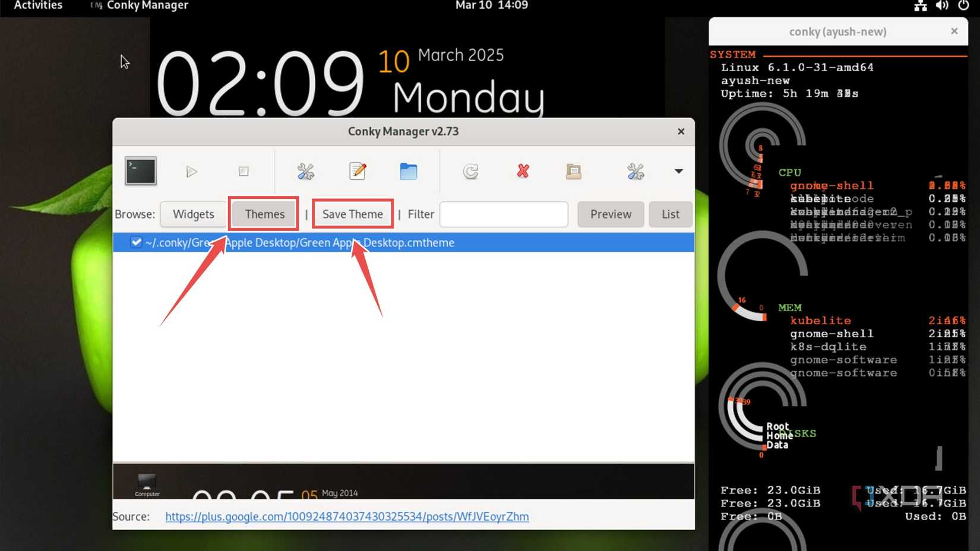
Task: Switch to the Themes view
Action: (x=263, y=214)
